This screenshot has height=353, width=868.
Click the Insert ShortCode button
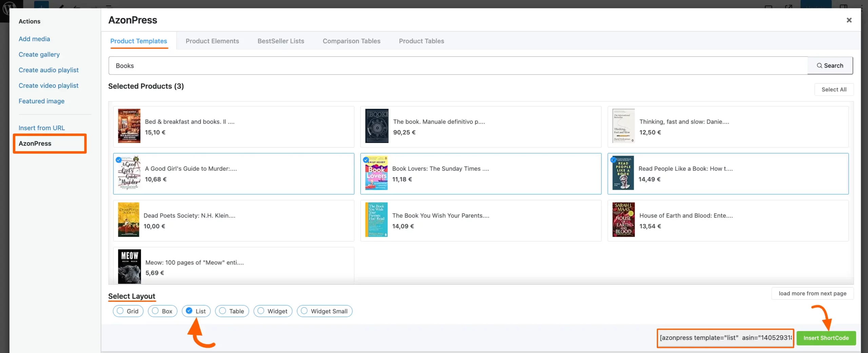click(x=826, y=338)
